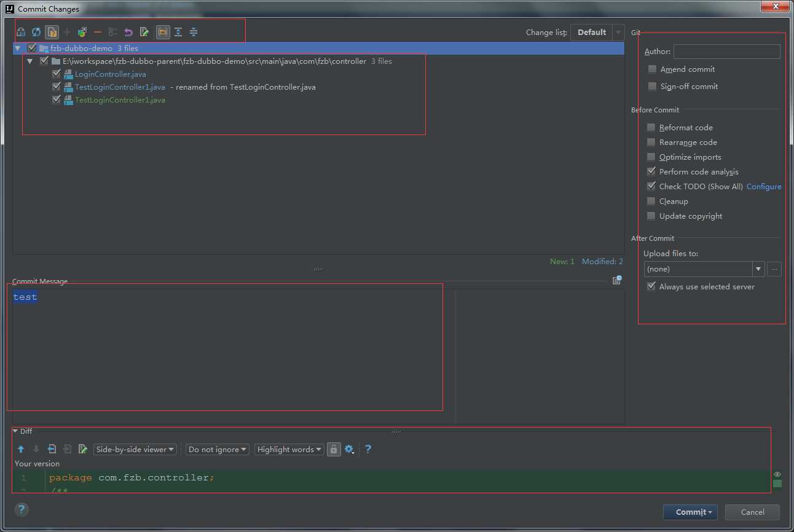Enable the Cleanup checkbox
Image resolution: width=794 pixels, height=532 pixels.
(x=651, y=201)
